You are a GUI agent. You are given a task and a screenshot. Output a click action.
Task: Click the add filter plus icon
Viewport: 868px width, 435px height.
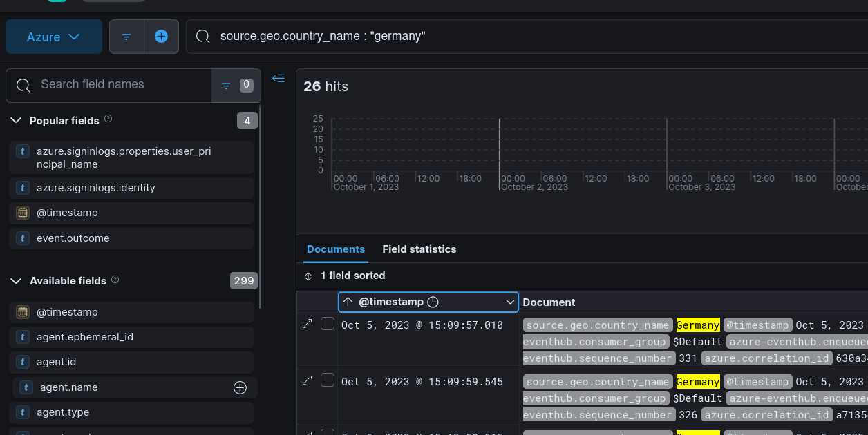point(161,37)
